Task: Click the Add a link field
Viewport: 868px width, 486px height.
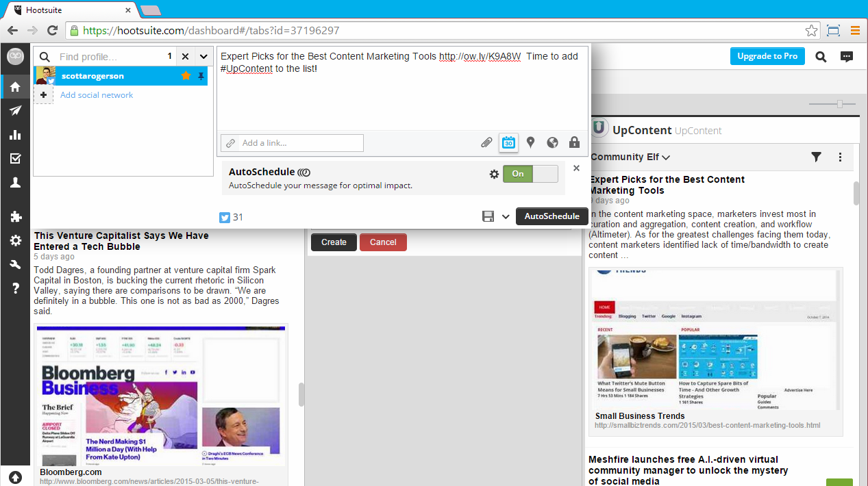Action: (292, 143)
